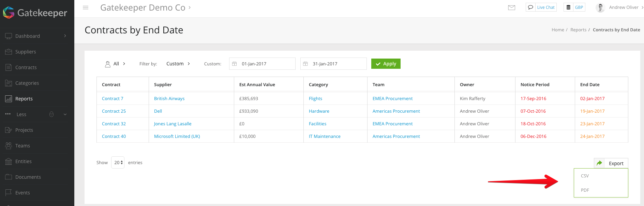This screenshot has width=644, height=206.
Task: Click the Less ellipsis icon
Action: 8,114
